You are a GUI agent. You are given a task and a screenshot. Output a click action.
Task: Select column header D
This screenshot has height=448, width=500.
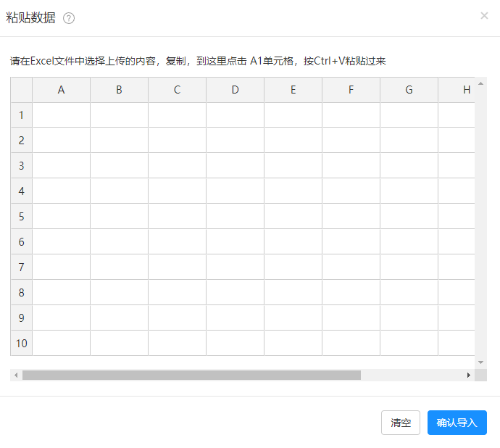235,90
